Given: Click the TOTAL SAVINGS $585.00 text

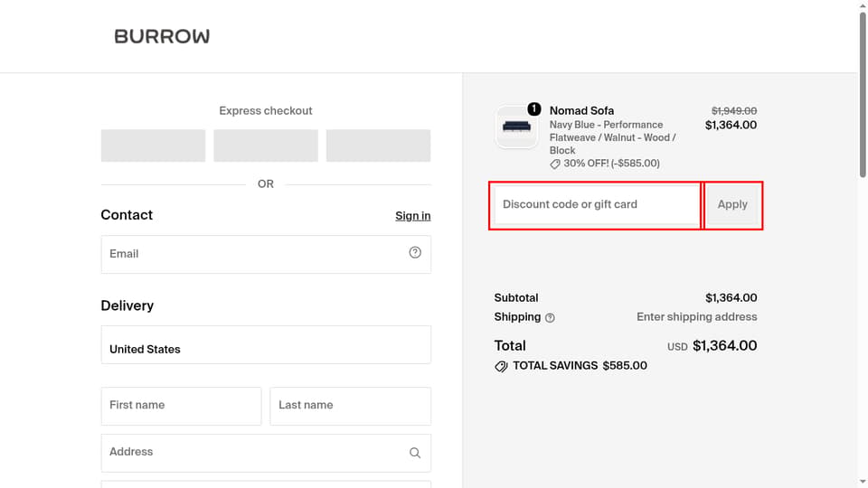Looking at the screenshot, I should (580, 366).
